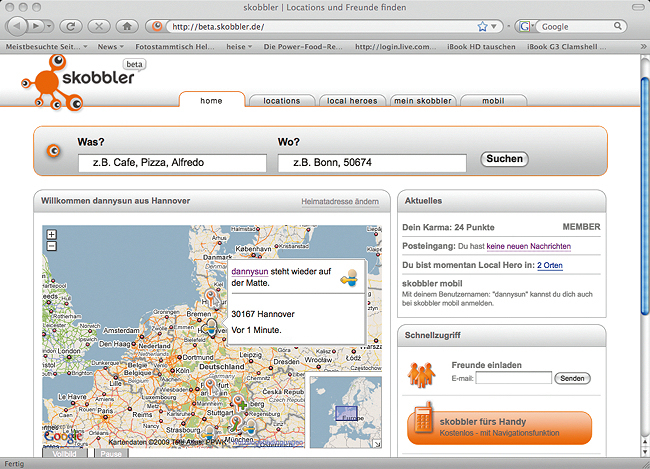Click the E-mail invite input field
650x469 pixels.
click(x=514, y=378)
